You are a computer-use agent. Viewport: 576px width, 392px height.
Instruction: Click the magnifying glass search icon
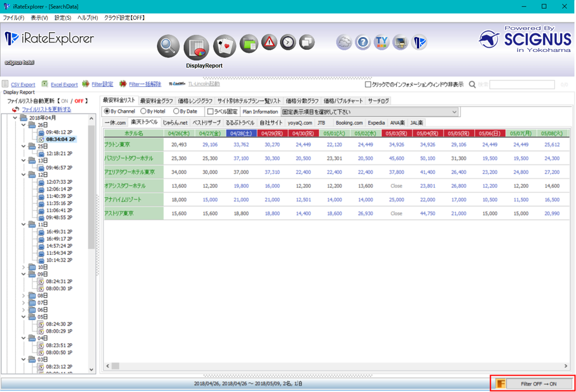point(168,46)
